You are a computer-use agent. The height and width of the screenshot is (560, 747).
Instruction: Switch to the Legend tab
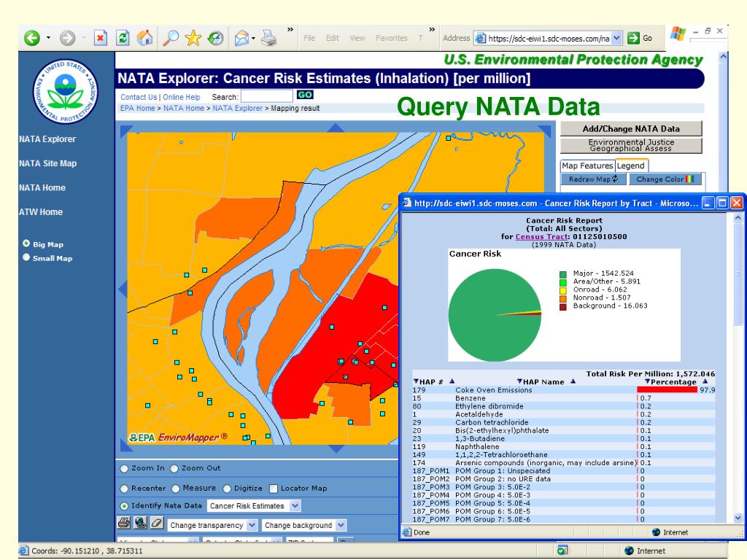tap(631, 166)
